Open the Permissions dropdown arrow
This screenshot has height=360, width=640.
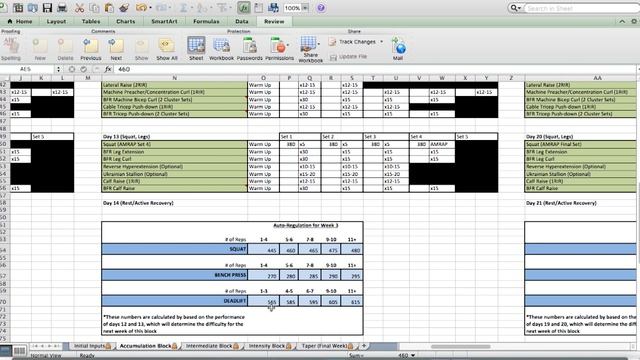pyautogui.click(x=288, y=44)
